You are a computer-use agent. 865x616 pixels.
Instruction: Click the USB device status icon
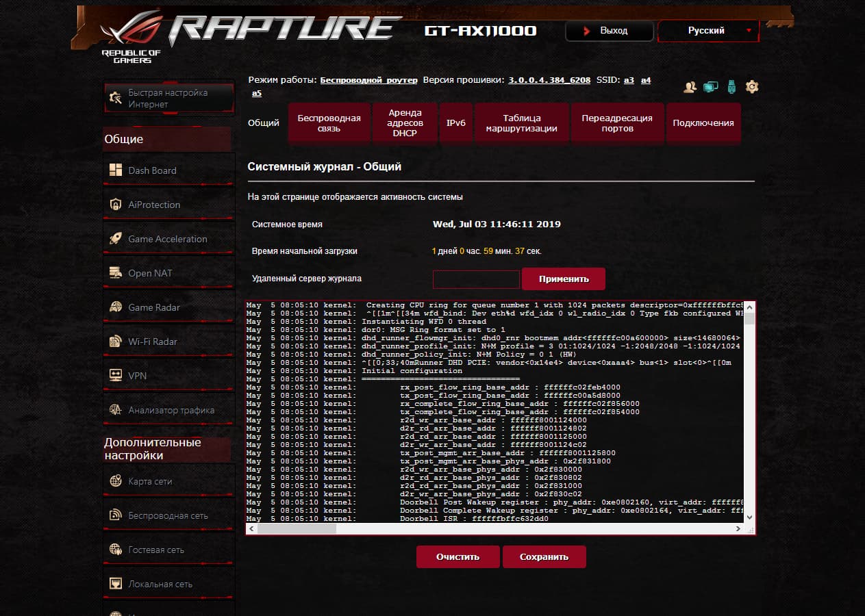coord(731,87)
